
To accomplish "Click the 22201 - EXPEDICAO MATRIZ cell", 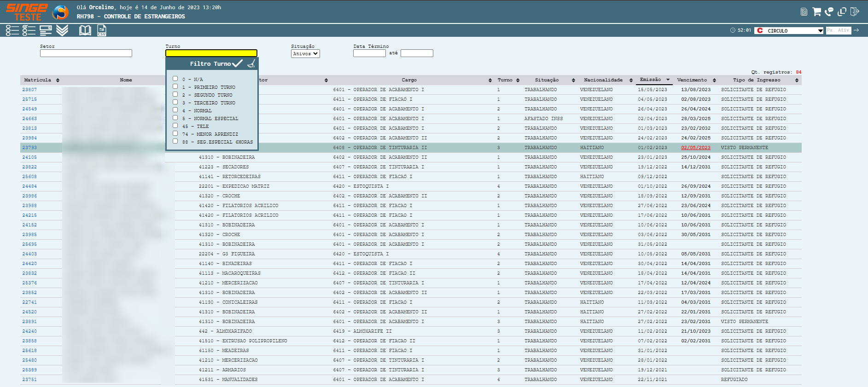I will coord(234,186).
